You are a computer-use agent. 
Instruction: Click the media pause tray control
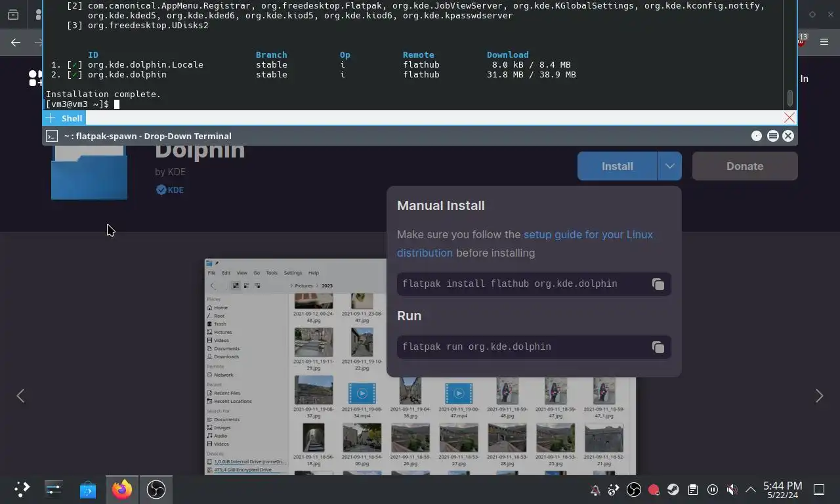point(713,490)
